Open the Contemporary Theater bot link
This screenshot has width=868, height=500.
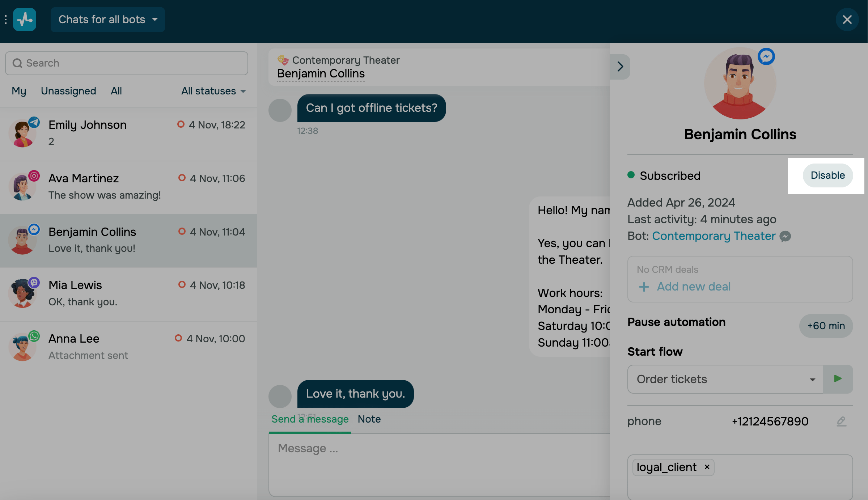pos(714,236)
